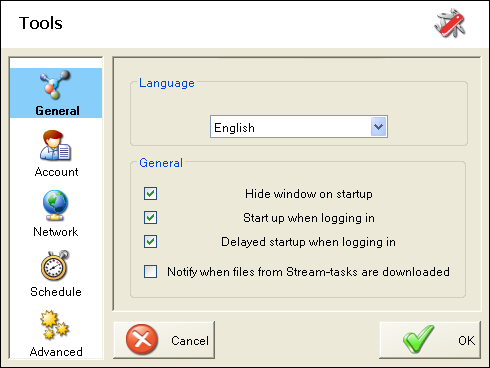Disable Delayed startup when logging in checkbox
Viewport: 490px width, 368px height.
[x=150, y=242]
